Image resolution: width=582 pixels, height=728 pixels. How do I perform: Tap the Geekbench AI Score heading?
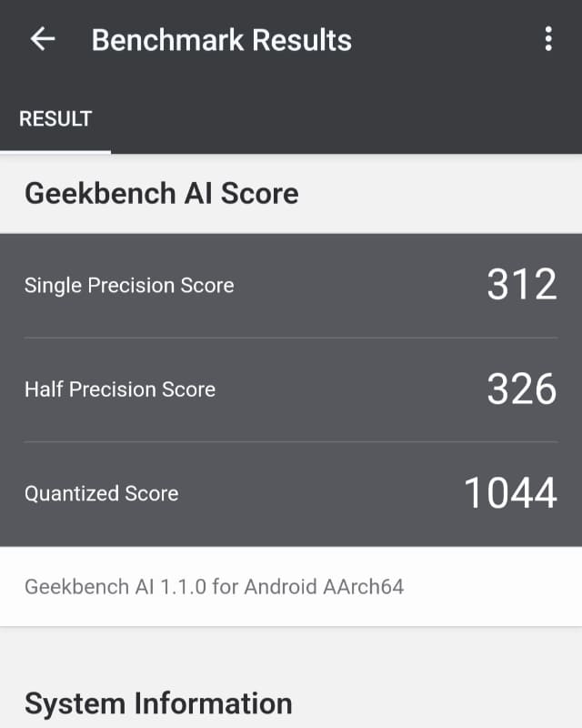162,193
